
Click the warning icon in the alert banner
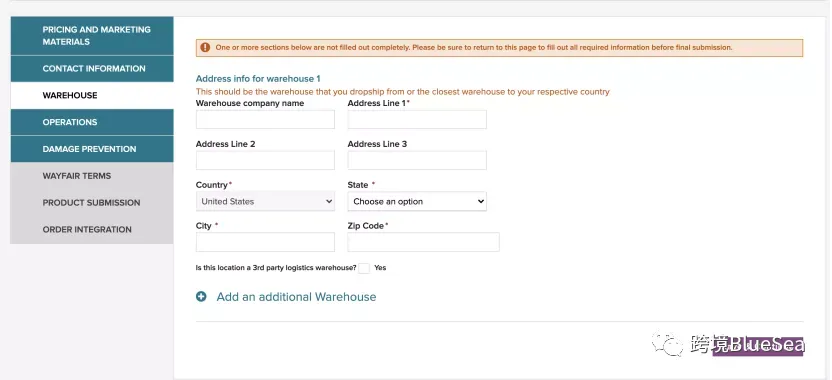click(x=205, y=47)
